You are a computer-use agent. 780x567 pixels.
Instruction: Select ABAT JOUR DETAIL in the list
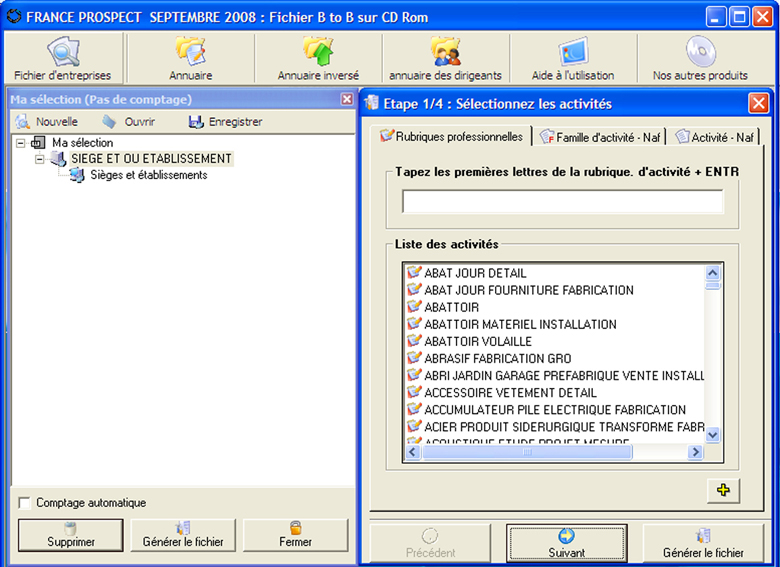[x=475, y=273]
